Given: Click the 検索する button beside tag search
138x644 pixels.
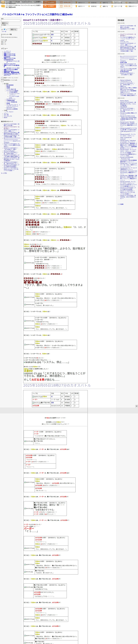Looking at the screenshot, I should [14, 30].
